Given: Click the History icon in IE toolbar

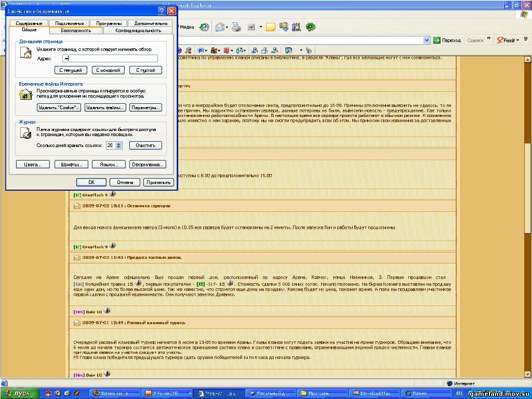Looking at the screenshot, I should (205, 27).
